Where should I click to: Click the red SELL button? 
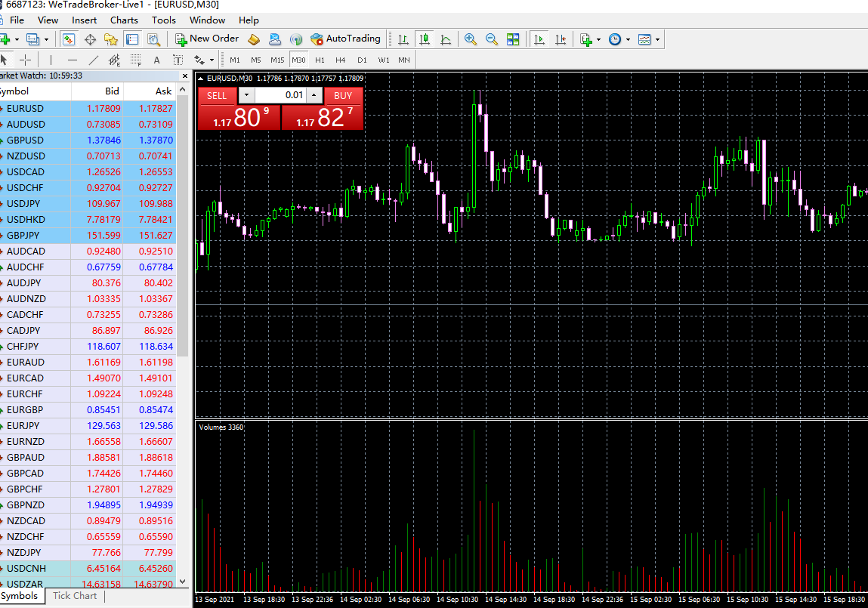(x=217, y=96)
